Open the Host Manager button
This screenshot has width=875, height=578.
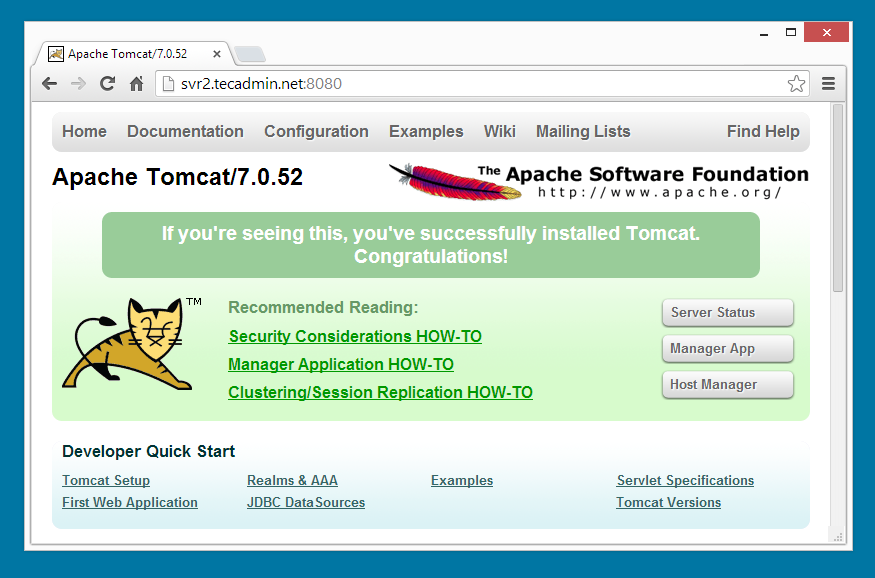point(727,385)
